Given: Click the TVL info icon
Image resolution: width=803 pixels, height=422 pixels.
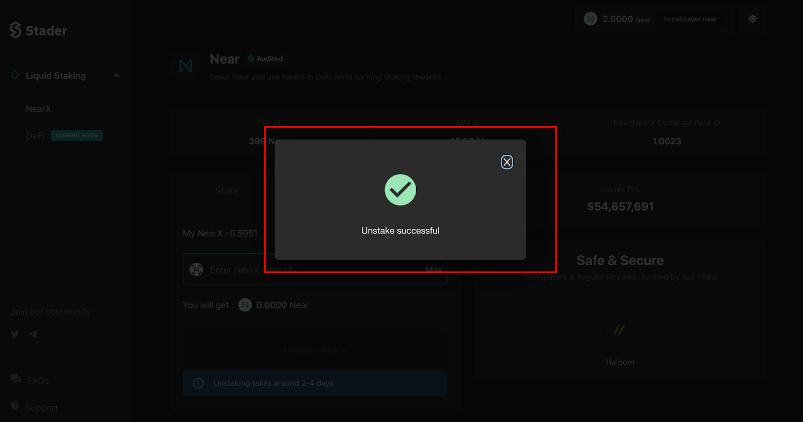Looking at the screenshot, I should 277,123.
